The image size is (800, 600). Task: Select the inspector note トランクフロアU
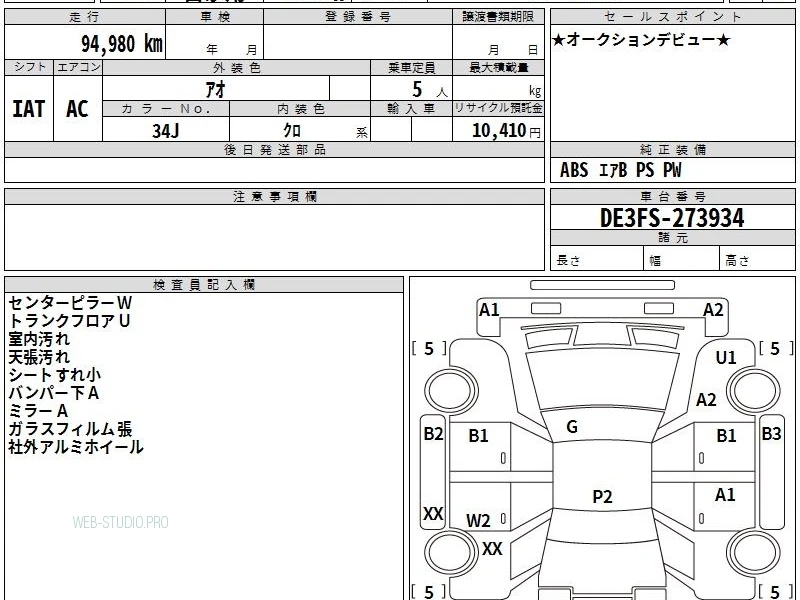pyautogui.click(x=69, y=321)
